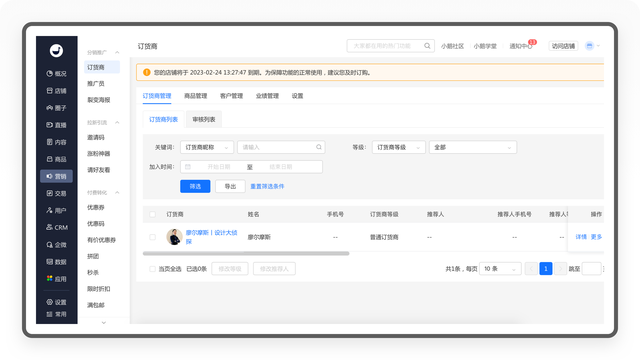The width and height of the screenshot is (640, 360).
Task: Switch to the 商品管理 tab
Action: pos(196,96)
